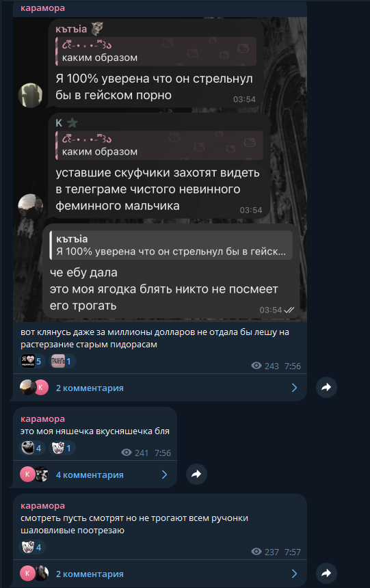The image size is (370, 588).
Task: Expand comments chevron on 4 комментария row
Action: click(x=164, y=475)
